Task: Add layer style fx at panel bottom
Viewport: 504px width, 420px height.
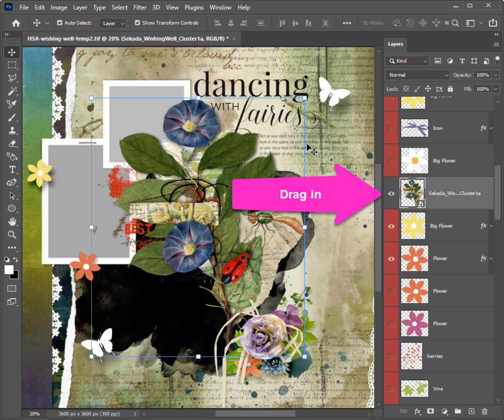Action: coord(417,411)
